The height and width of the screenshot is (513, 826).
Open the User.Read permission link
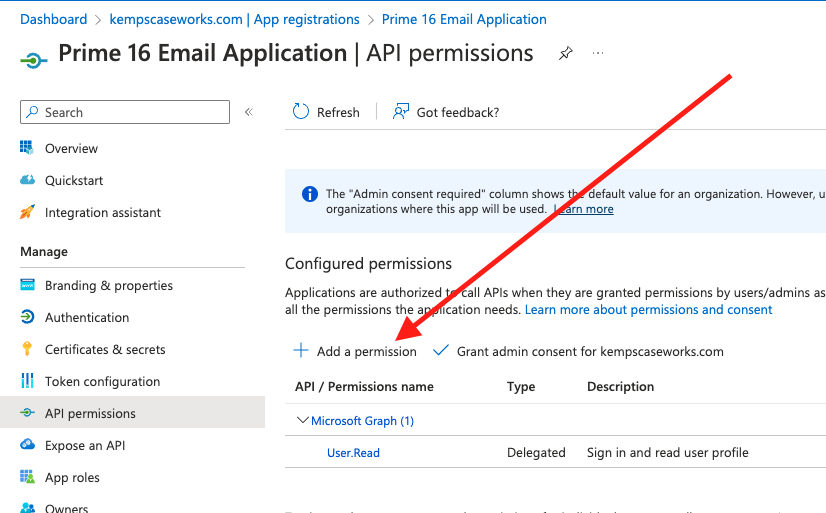click(353, 452)
